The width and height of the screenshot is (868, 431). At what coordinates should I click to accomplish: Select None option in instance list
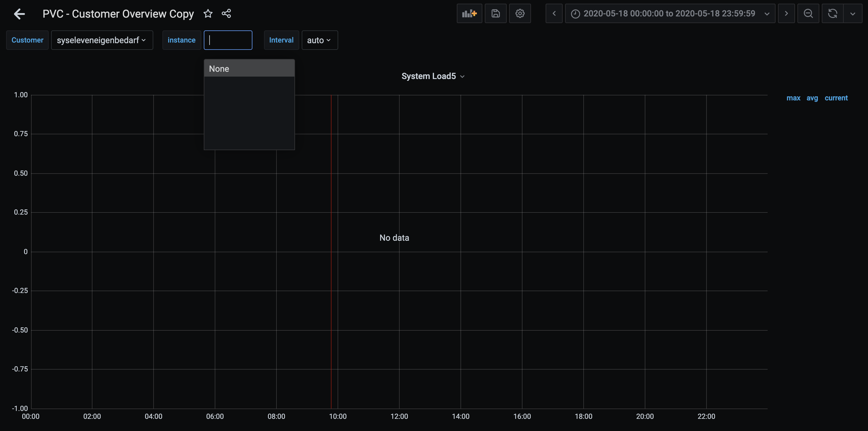coord(249,69)
